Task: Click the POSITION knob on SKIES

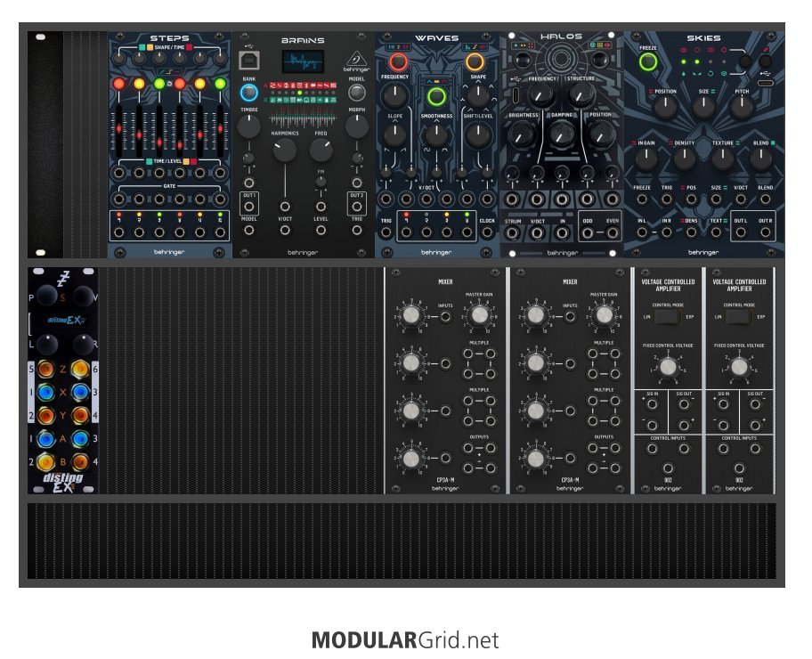Action: (x=665, y=107)
